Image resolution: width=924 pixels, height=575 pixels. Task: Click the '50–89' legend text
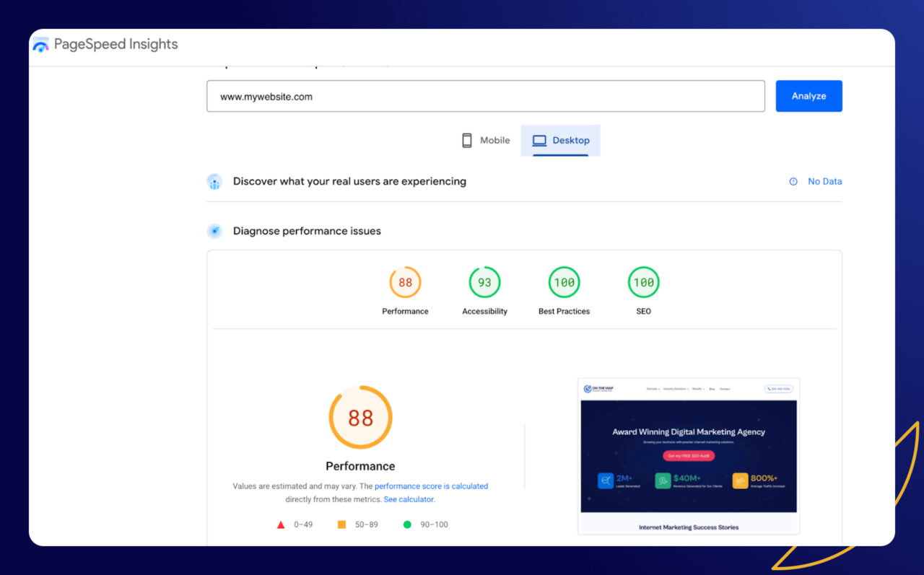366,524
